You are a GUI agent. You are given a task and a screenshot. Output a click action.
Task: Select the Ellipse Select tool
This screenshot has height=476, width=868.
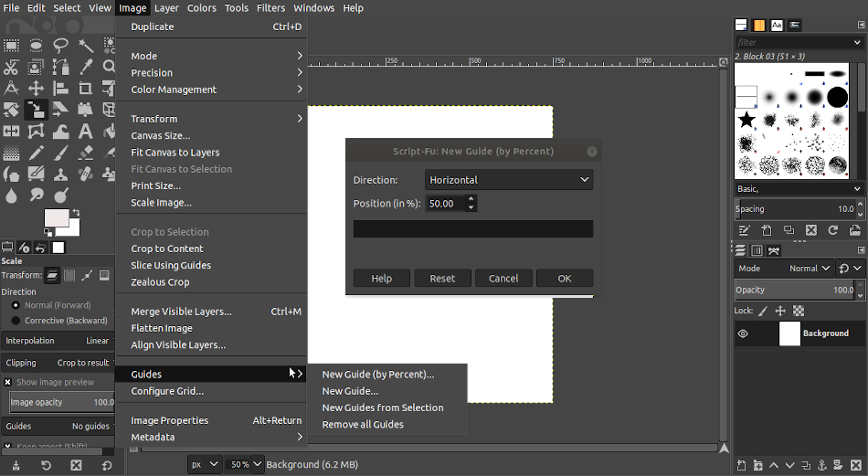tap(36, 46)
